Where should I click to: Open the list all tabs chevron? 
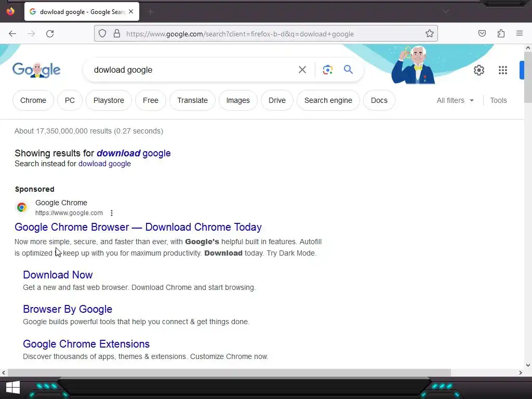(x=446, y=11)
